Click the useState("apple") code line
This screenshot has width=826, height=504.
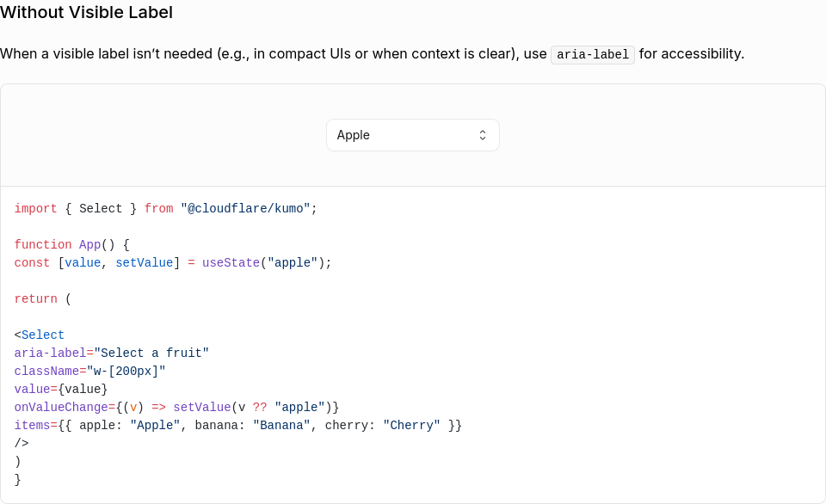(173, 263)
